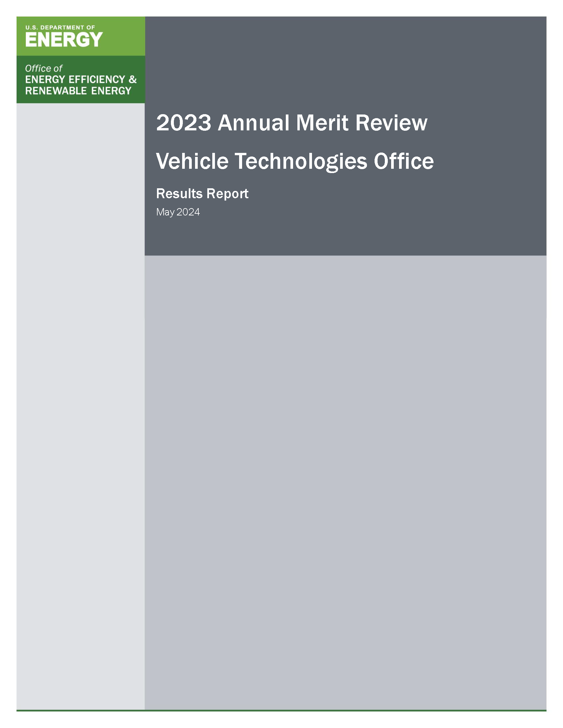Click the U.S. Department of Energy logo
This screenshot has height=728, width=563.
pyautogui.click(x=64, y=36)
